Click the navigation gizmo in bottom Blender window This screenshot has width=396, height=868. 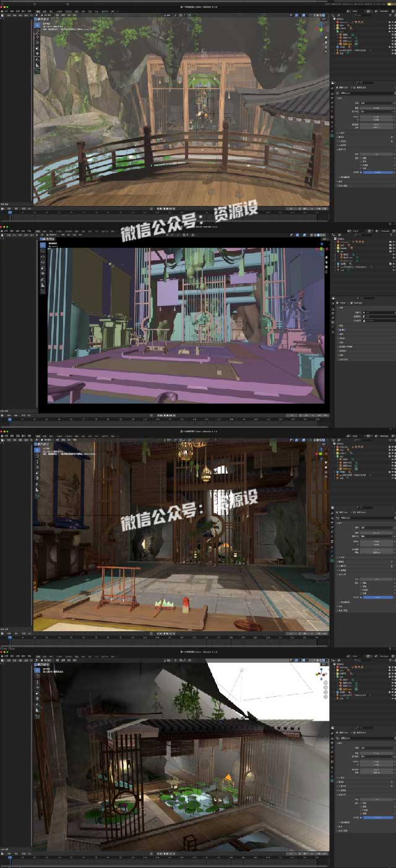321,674
